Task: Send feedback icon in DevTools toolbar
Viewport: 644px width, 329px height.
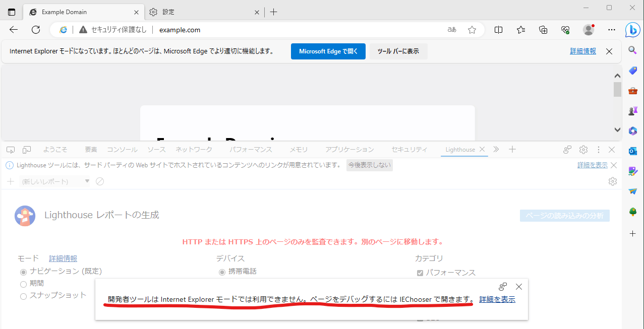Action: point(567,150)
